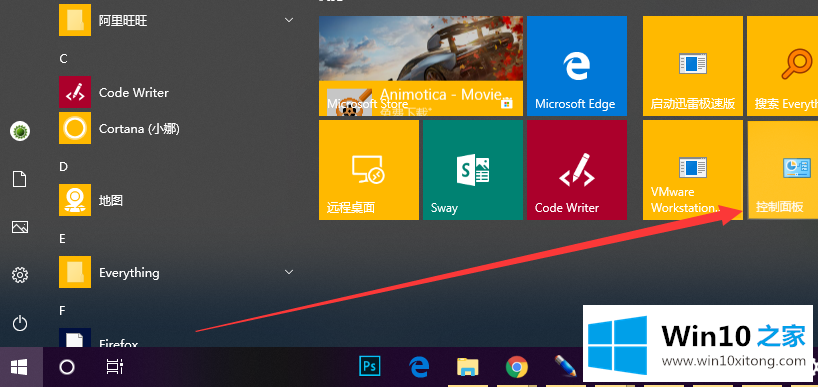Open the Microsoft Store Animotica tile

click(x=420, y=66)
